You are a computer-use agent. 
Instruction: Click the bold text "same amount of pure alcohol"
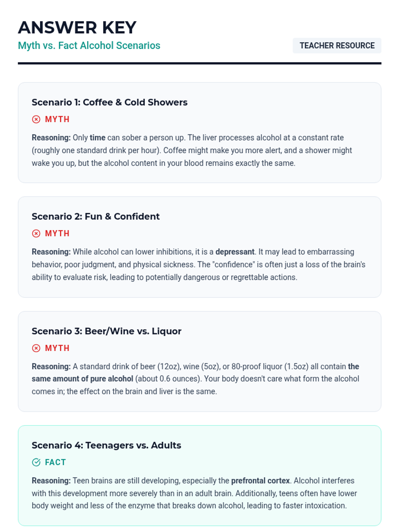[82, 379]
